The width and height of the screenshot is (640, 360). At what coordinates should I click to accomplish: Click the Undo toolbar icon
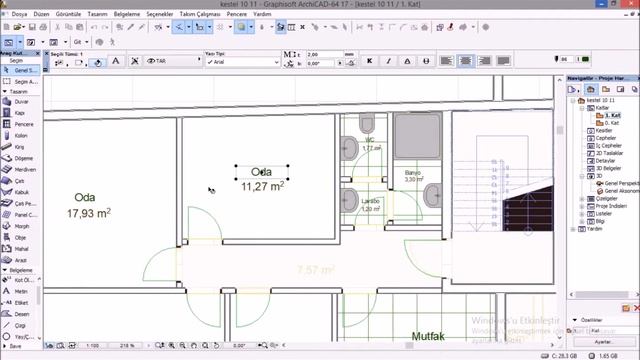pos(94,27)
